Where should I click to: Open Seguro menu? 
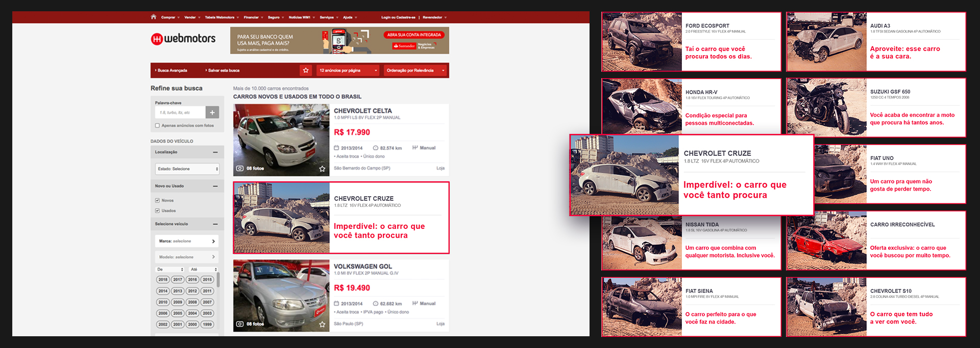pos(276,17)
